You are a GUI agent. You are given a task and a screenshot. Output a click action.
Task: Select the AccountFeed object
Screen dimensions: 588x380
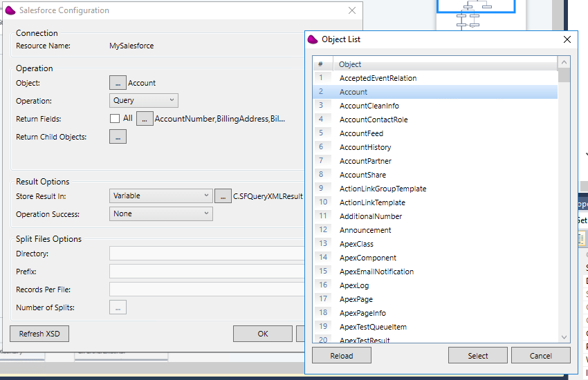click(435, 133)
